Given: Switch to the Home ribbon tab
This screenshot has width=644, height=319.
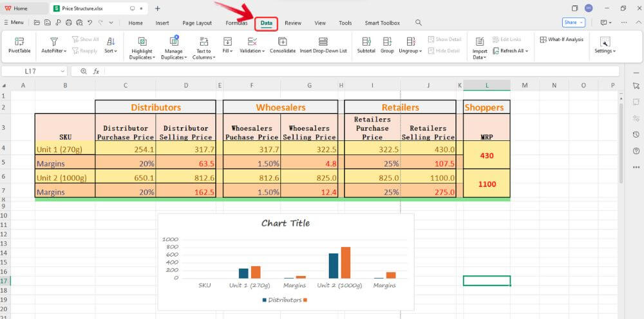Looking at the screenshot, I should click(x=135, y=23).
